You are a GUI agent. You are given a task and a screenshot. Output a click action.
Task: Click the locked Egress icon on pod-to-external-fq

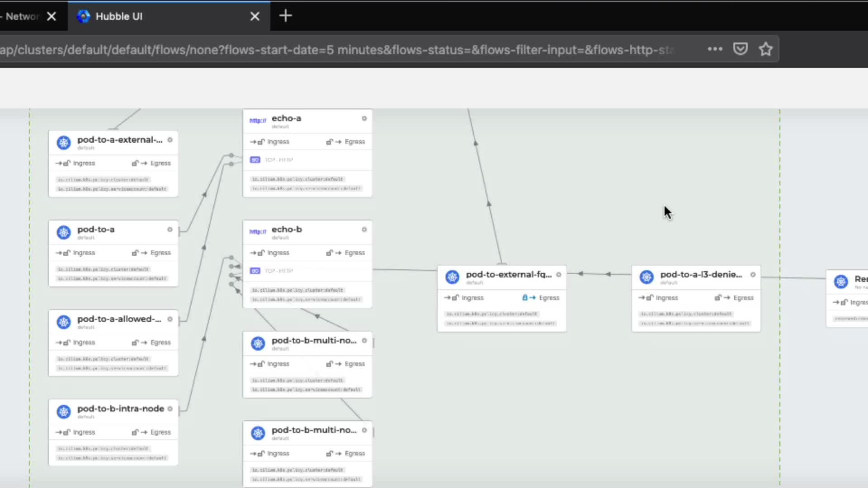(x=525, y=298)
